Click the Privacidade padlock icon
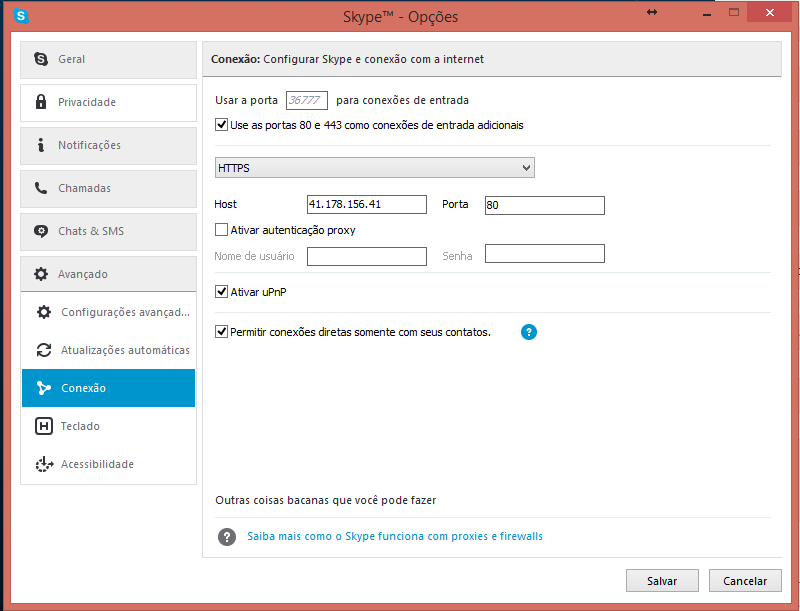 (x=41, y=101)
